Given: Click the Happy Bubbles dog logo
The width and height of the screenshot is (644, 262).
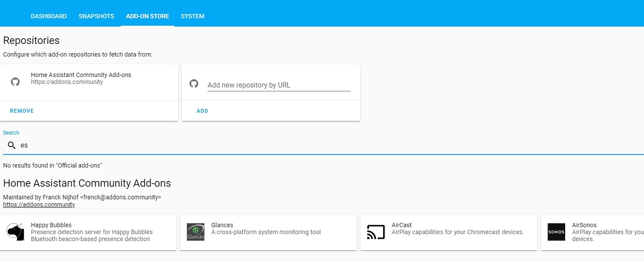Looking at the screenshot, I should click(15, 232).
